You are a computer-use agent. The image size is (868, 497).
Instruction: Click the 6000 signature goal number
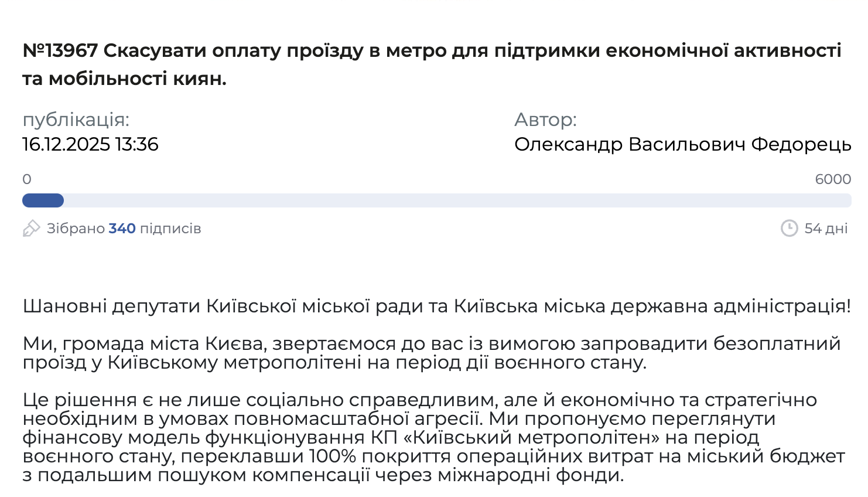[x=832, y=179]
